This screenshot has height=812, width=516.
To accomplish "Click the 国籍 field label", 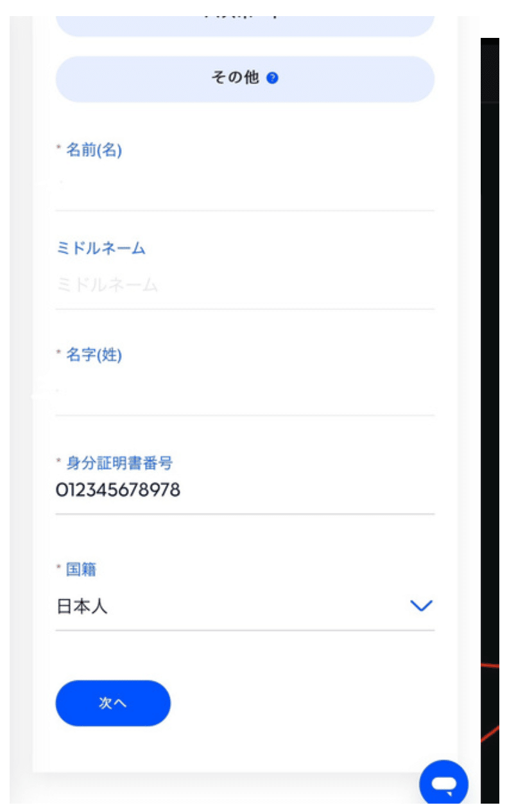I will tap(81, 569).
